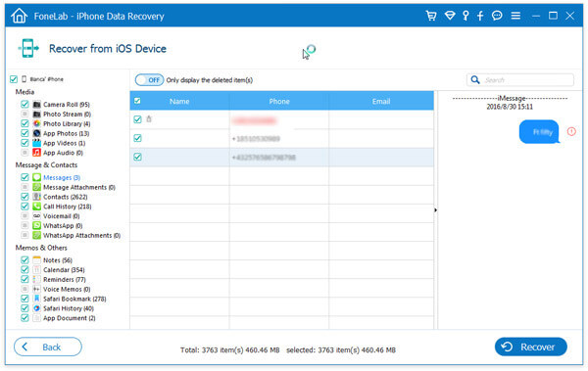Open the hamburger menu icon
588x371 pixels.
pyautogui.click(x=515, y=16)
